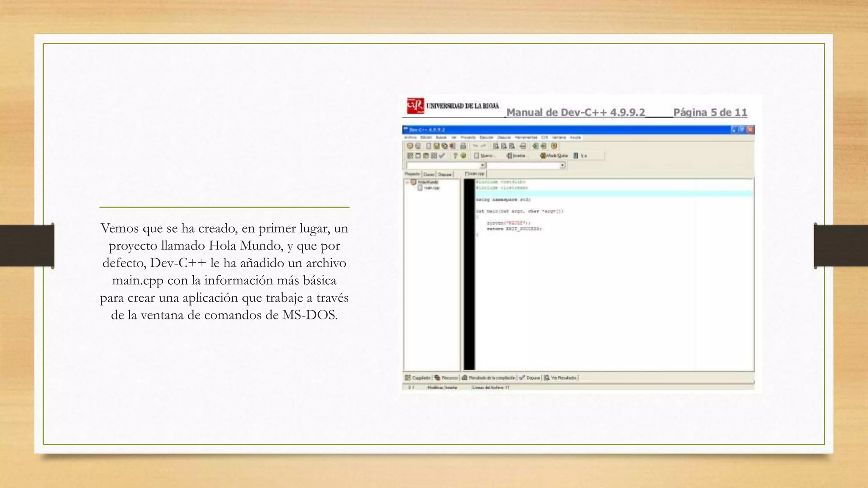The height and width of the screenshot is (488, 868).
Task: Click the Nuevo toolbar button
Action: tap(484, 155)
